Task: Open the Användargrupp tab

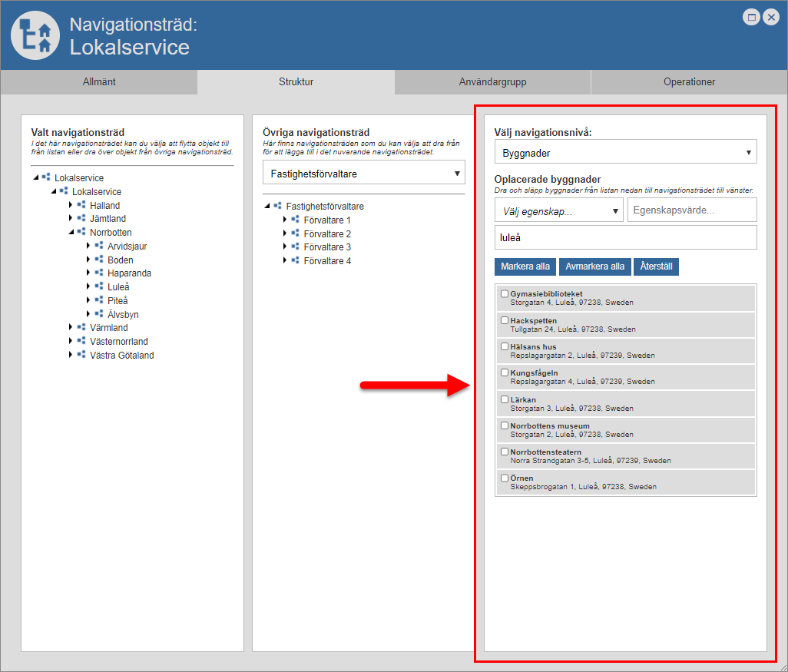Action: 492,82
